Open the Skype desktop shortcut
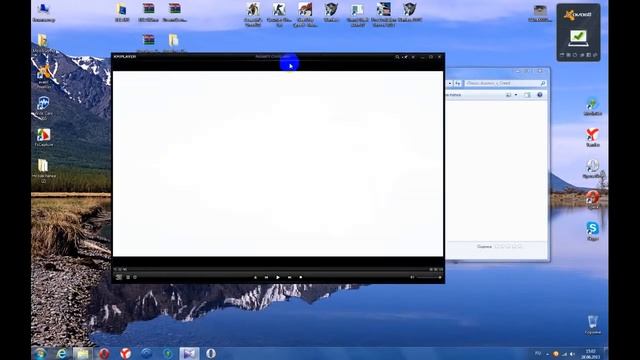 pos(593,231)
